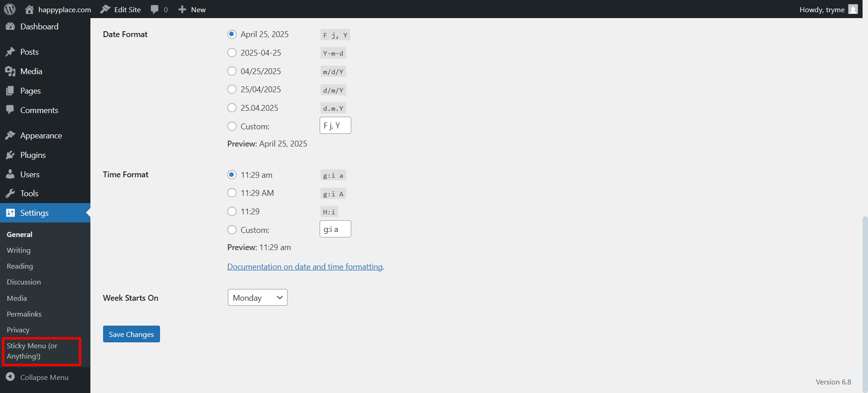Click the Version 6.8 footer text
This screenshot has width=868, height=393.
point(833,382)
